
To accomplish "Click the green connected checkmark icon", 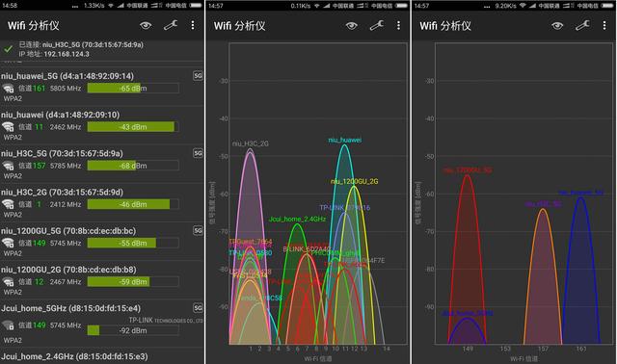I will [x=8, y=49].
